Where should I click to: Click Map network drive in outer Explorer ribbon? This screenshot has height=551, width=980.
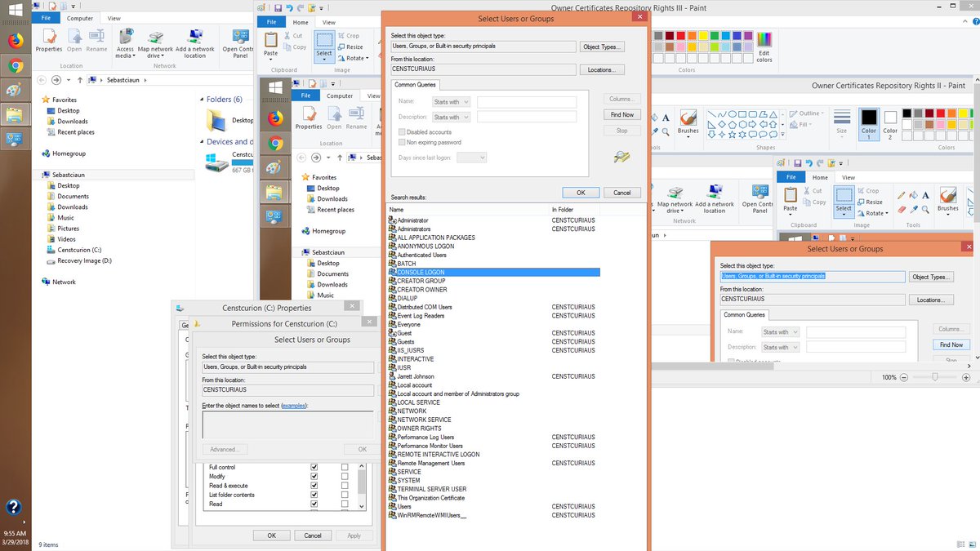[x=155, y=43]
